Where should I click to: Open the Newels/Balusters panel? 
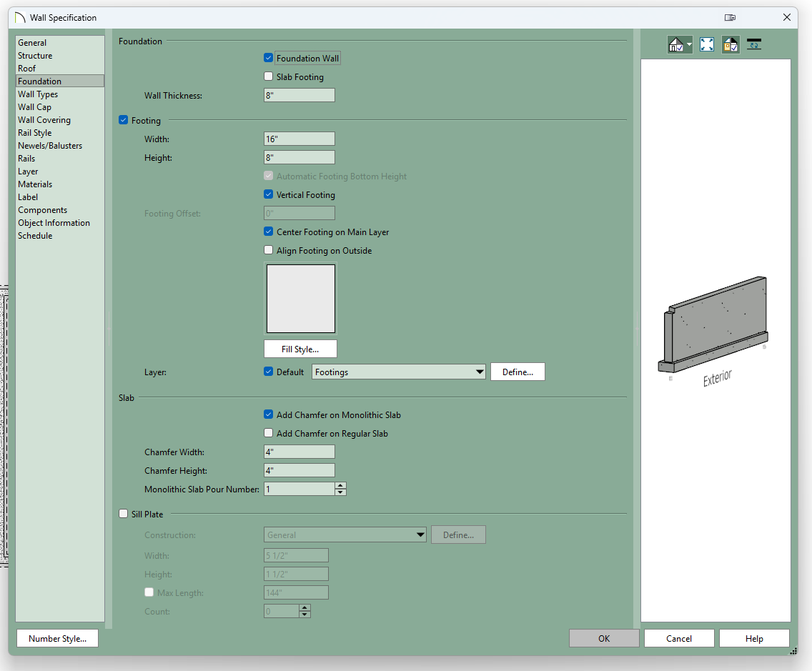tap(50, 146)
